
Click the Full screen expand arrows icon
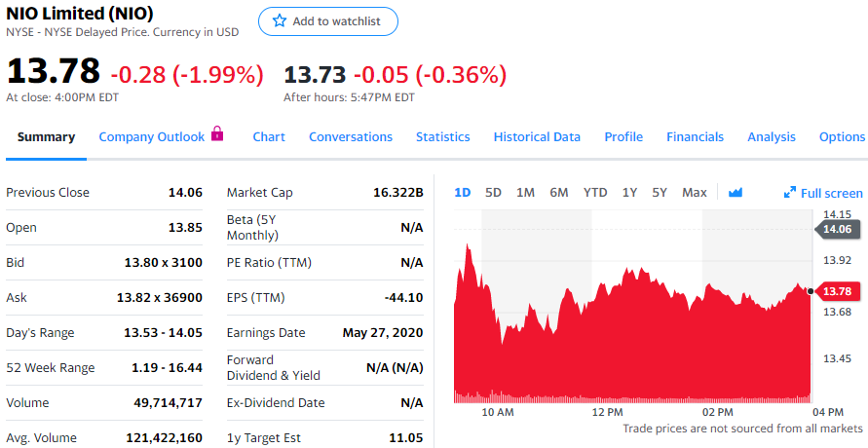pos(790,193)
